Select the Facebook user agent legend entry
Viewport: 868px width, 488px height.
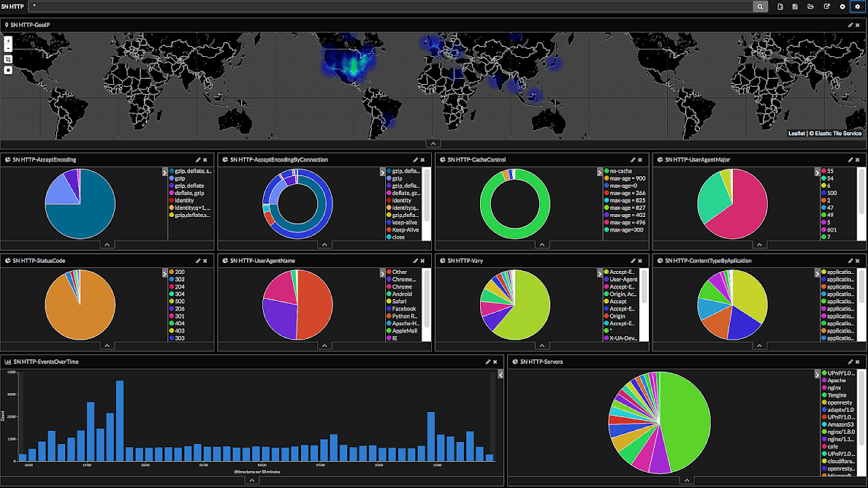pos(400,309)
